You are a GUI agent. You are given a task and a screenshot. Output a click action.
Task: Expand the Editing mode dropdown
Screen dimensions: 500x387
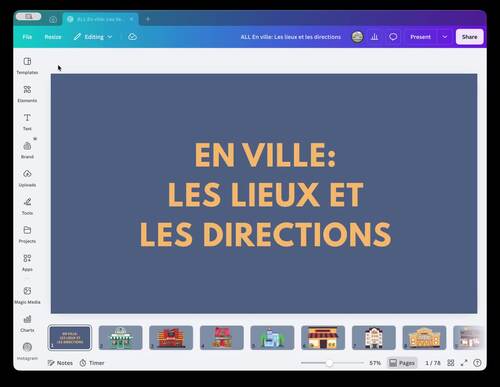point(93,37)
